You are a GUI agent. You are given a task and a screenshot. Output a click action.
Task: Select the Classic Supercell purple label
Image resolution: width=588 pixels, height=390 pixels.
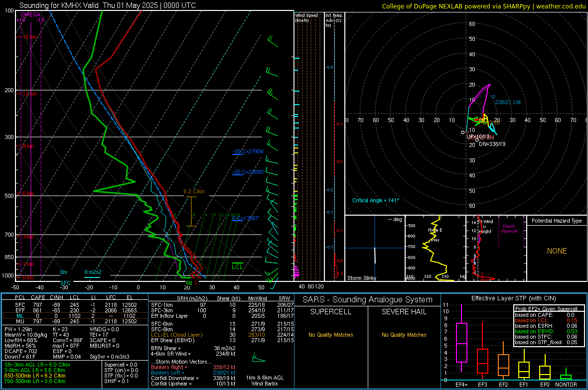pos(509,229)
